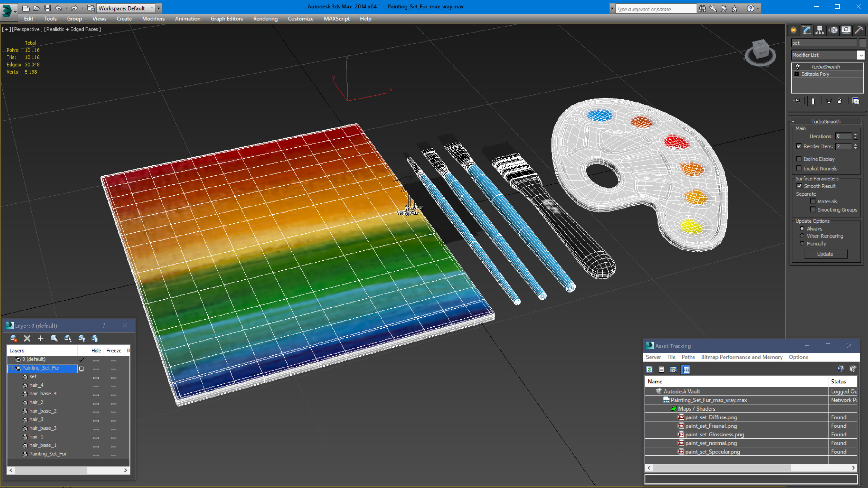Click the Create new layer plus icon

tap(40, 338)
